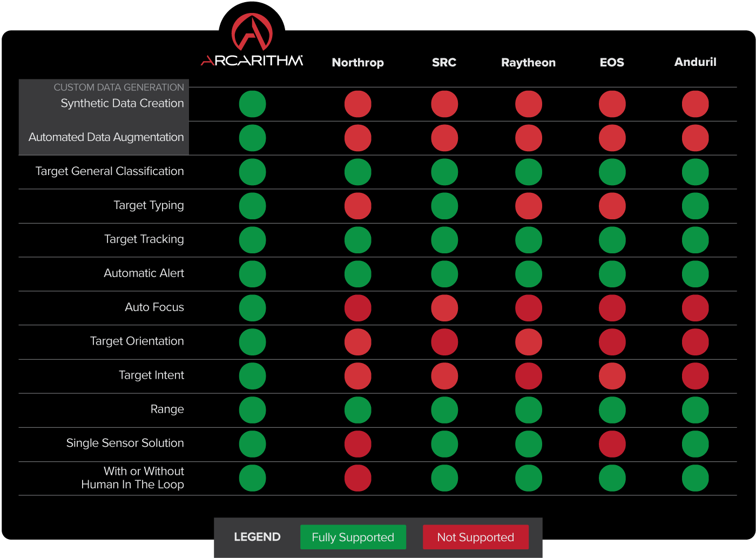756x558 pixels.
Task: Click the LEGEND label
Action: (x=257, y=537)
